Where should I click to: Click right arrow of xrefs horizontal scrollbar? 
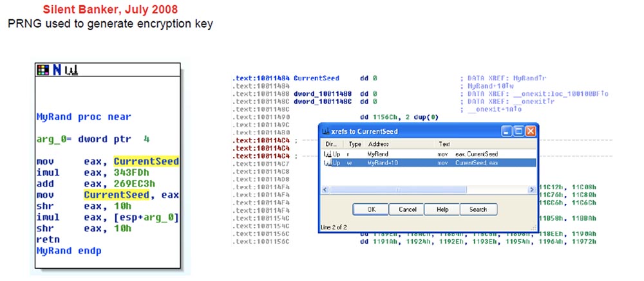(x=531, y=190)
